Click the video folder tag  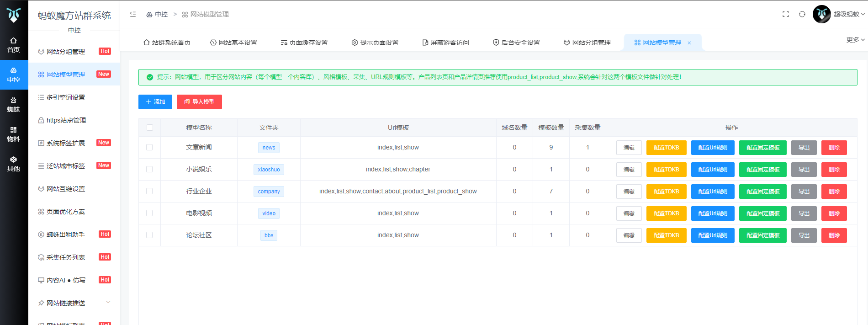[269, 213]
